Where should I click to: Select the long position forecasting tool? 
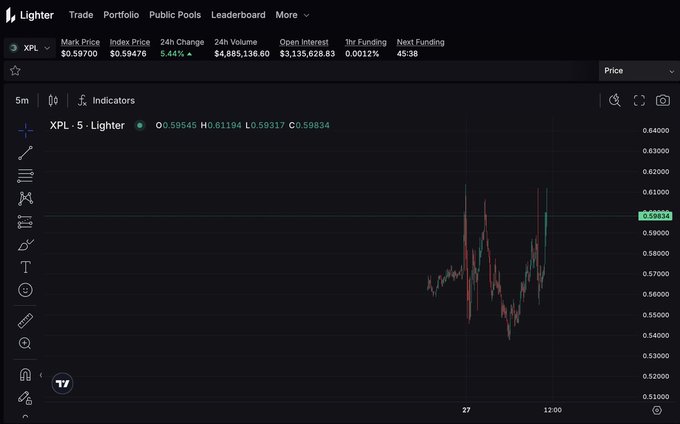point(25,222)
